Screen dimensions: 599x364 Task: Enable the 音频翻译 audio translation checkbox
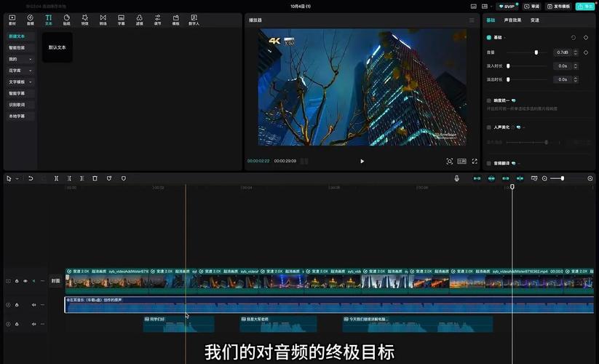coord(488,163)
